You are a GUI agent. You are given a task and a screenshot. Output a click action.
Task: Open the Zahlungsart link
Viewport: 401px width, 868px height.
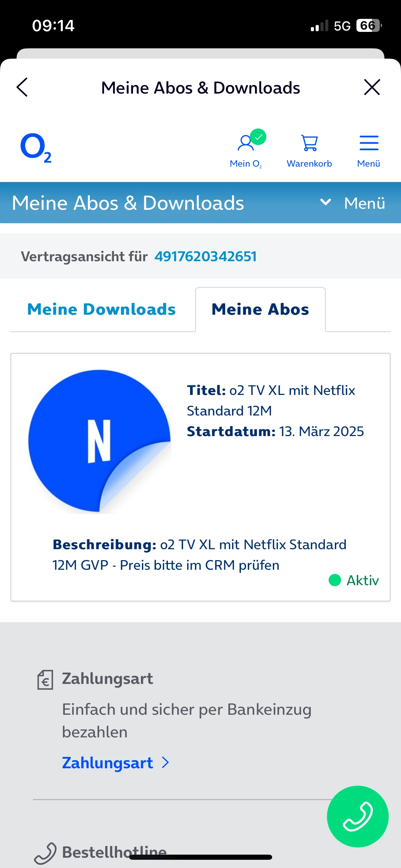(108, 763)
